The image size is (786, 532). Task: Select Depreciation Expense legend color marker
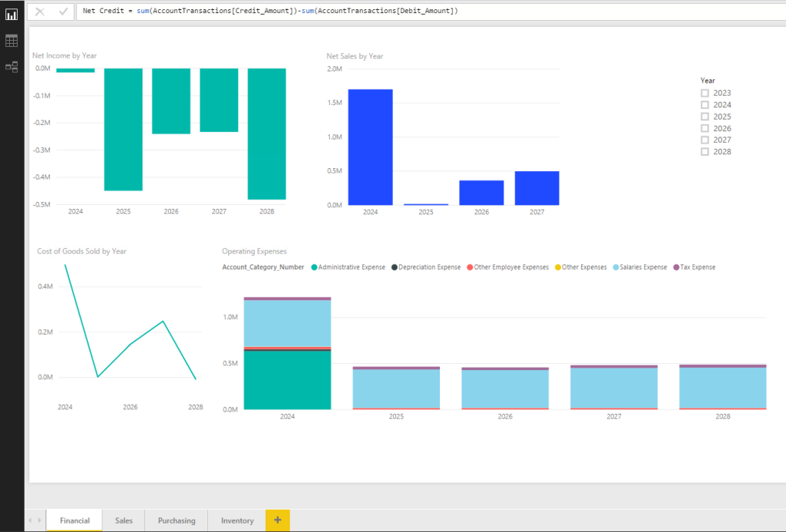point(395,267)
